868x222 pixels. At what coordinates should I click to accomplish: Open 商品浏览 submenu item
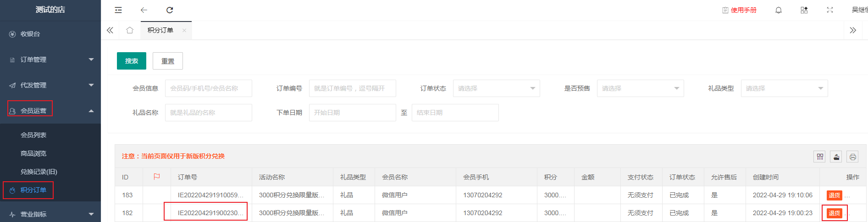coord(33,153)
